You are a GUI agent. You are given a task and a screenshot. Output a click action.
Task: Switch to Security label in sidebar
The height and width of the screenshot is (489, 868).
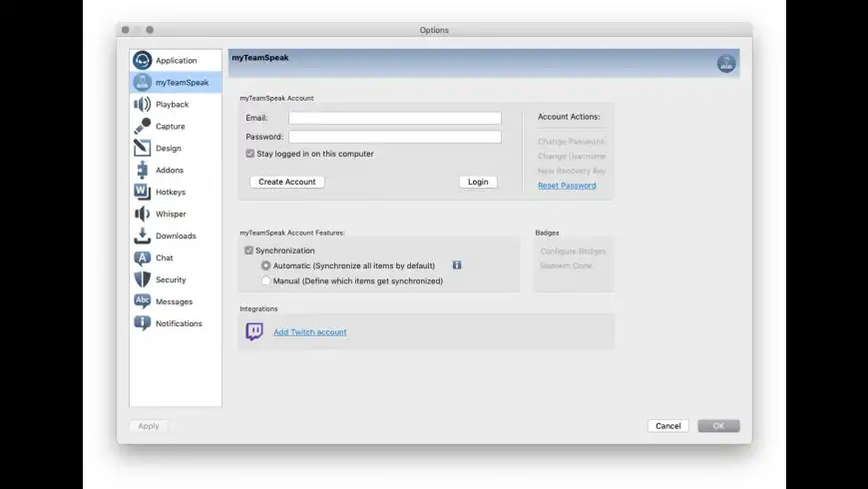point(171,279)
